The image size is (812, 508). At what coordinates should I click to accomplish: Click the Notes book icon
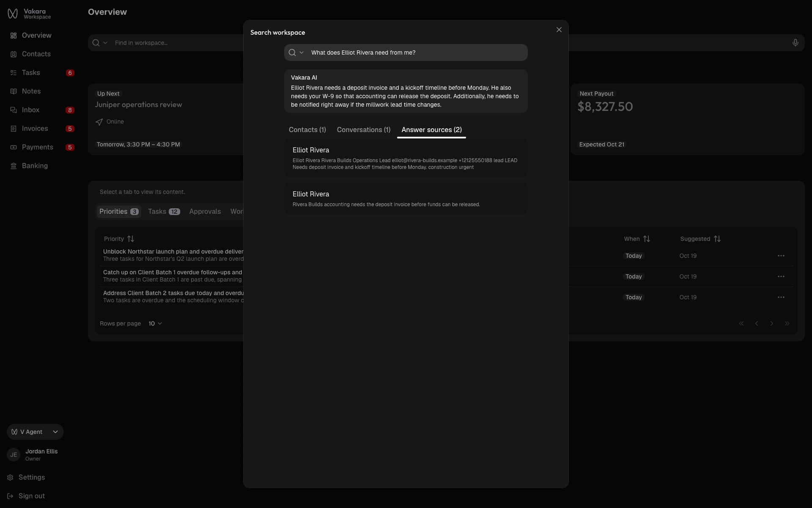click(14, 91)
